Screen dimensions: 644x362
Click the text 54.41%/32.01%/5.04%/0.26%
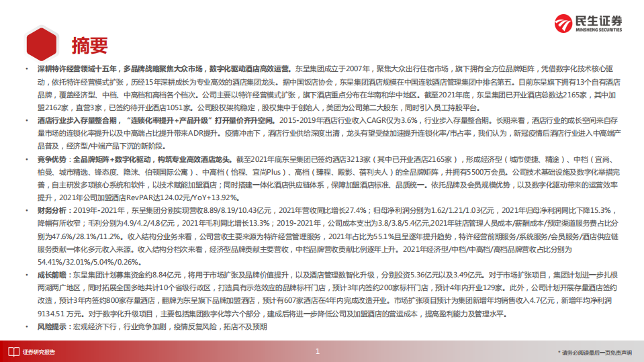(x=88, y=262)
